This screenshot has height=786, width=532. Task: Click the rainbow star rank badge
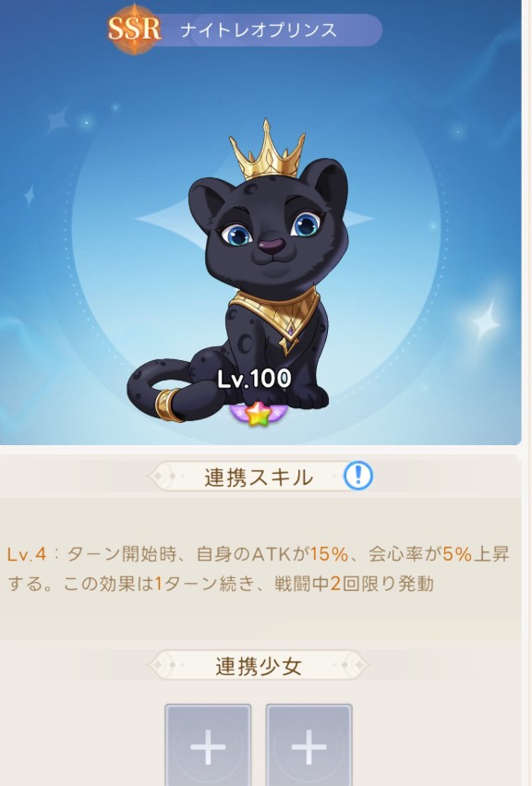257,414
